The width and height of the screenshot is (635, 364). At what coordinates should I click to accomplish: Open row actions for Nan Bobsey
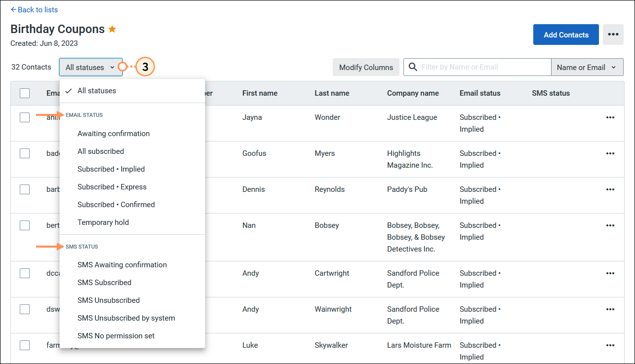coord(610,225)
